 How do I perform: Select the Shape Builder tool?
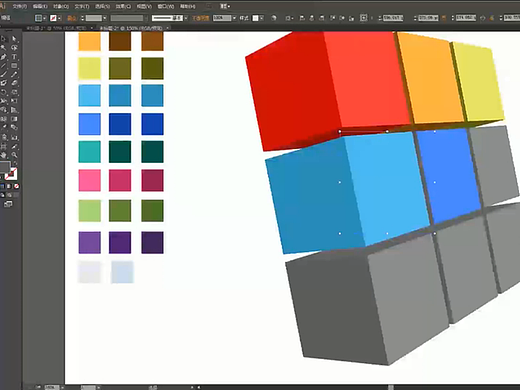(4, 110)
